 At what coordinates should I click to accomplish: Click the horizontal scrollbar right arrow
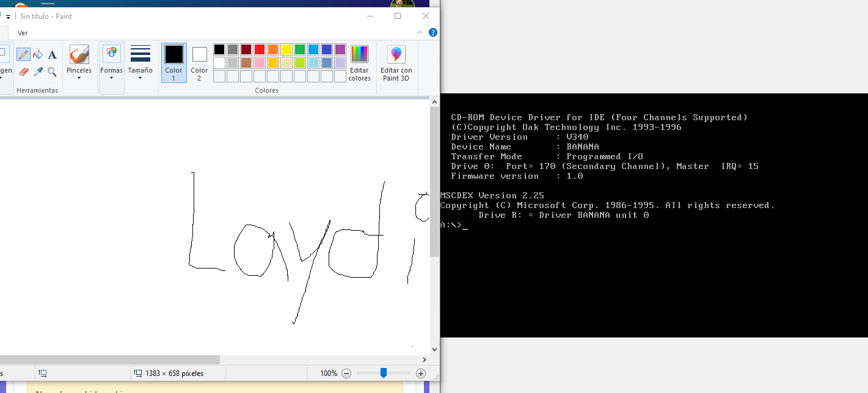click(425, 360)
